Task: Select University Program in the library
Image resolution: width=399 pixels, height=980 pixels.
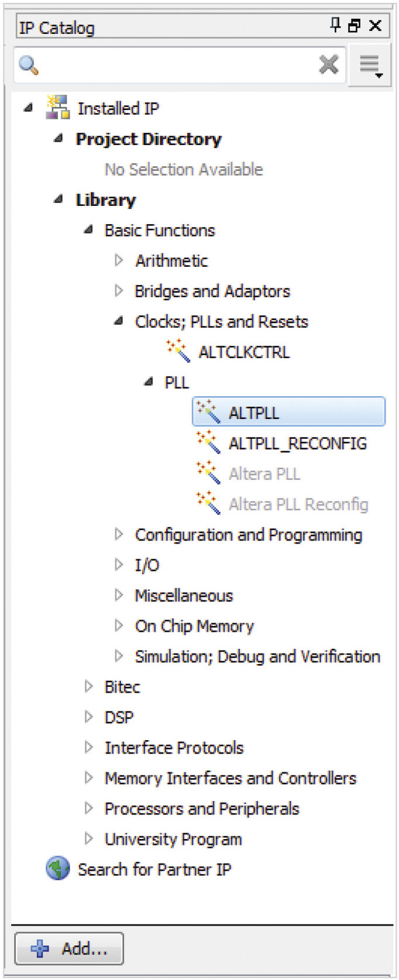Action: pyautogui.click(x=173, y=839)
